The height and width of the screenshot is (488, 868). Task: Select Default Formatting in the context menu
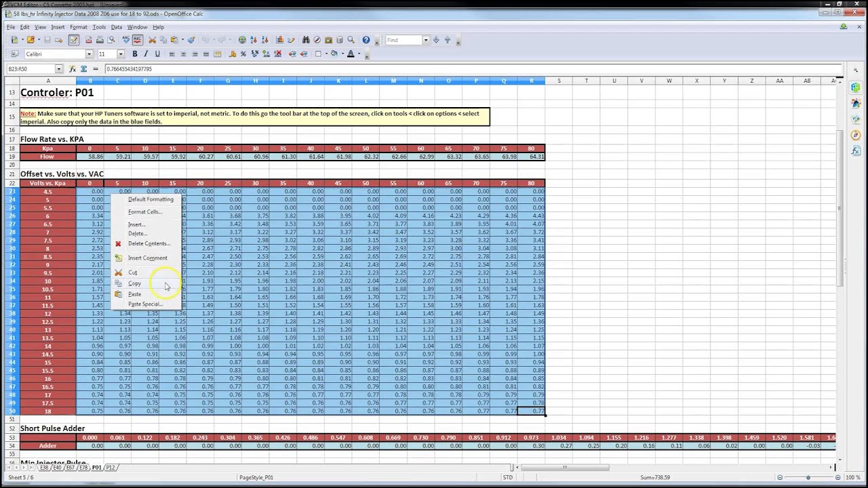coord(151,199)
